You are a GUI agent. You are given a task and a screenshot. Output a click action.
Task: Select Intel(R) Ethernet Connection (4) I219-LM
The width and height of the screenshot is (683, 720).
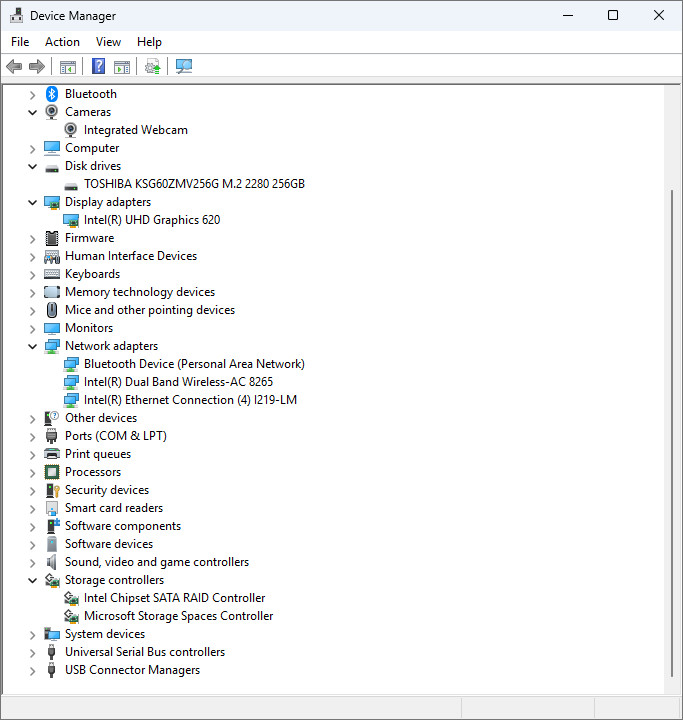coord(190,400)
